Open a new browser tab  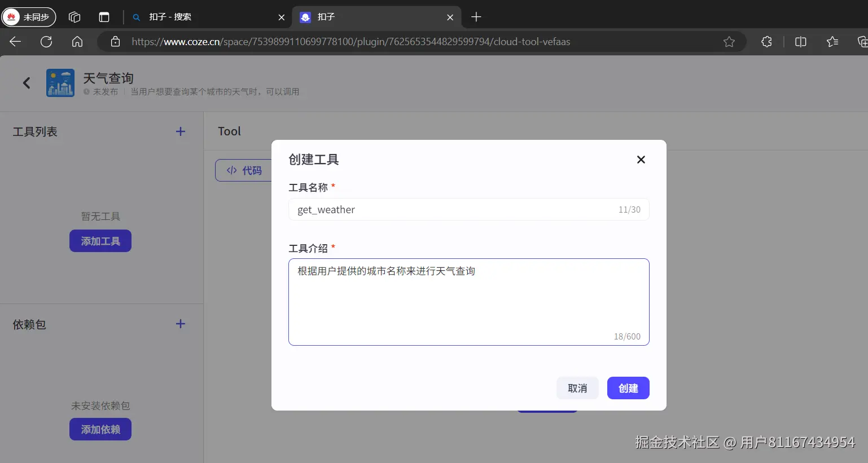click(476, 17)
